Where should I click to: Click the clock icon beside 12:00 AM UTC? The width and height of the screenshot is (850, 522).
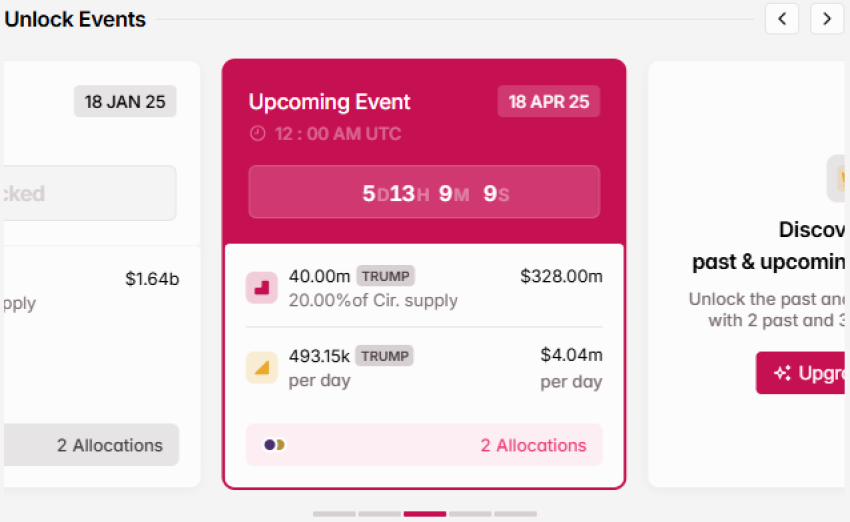pos(257,133)
